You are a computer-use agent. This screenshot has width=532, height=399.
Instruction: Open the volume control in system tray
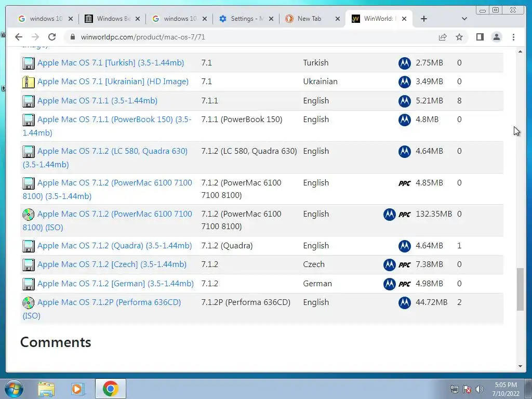click(480, 389)
